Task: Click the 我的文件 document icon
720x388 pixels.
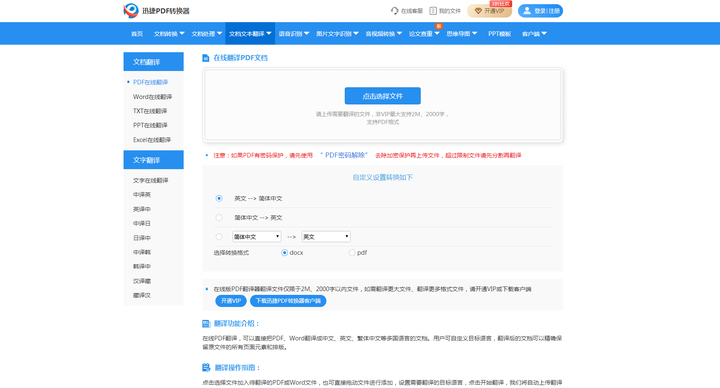Action: pos(433,11)
